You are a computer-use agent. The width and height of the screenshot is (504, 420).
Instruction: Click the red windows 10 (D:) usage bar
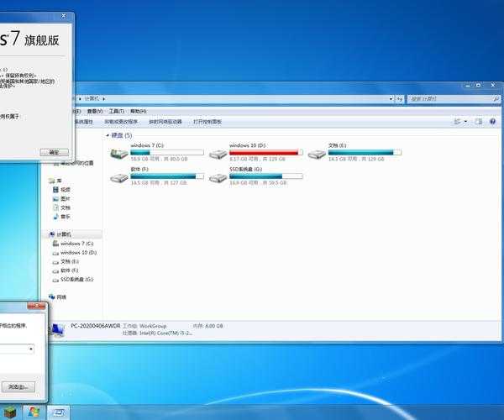[265, 152]
